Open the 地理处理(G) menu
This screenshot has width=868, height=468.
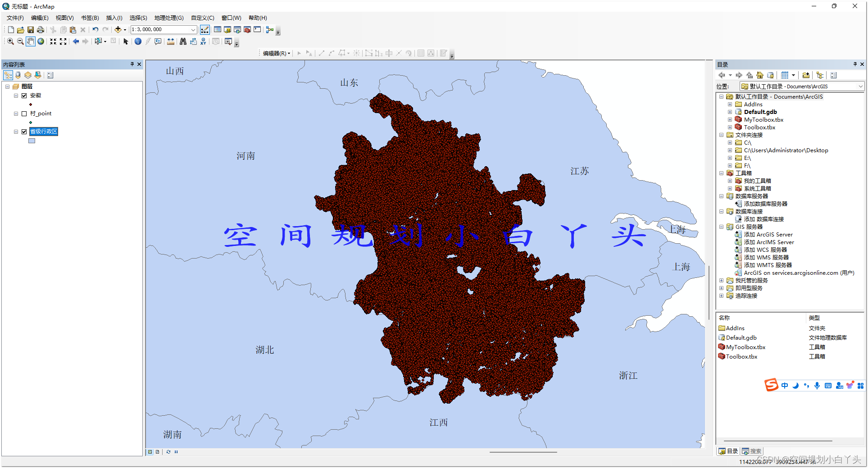[x=169, y=18]
